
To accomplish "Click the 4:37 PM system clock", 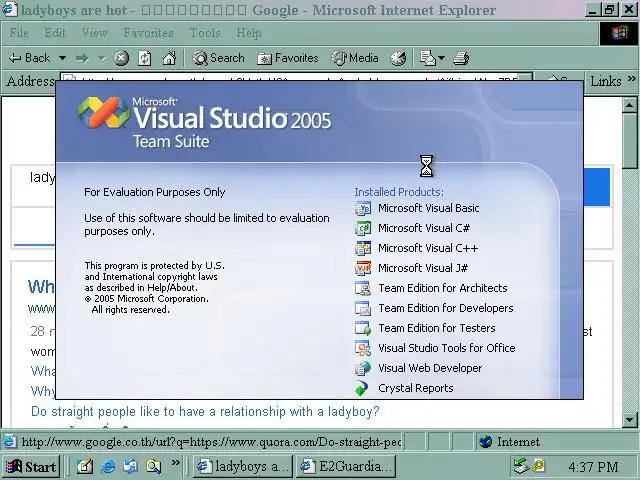I will pyautogui.click(x=593, y=467).
